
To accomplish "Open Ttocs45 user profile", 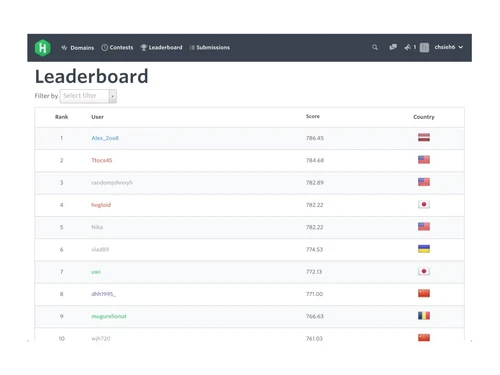I will click(102, 160).
